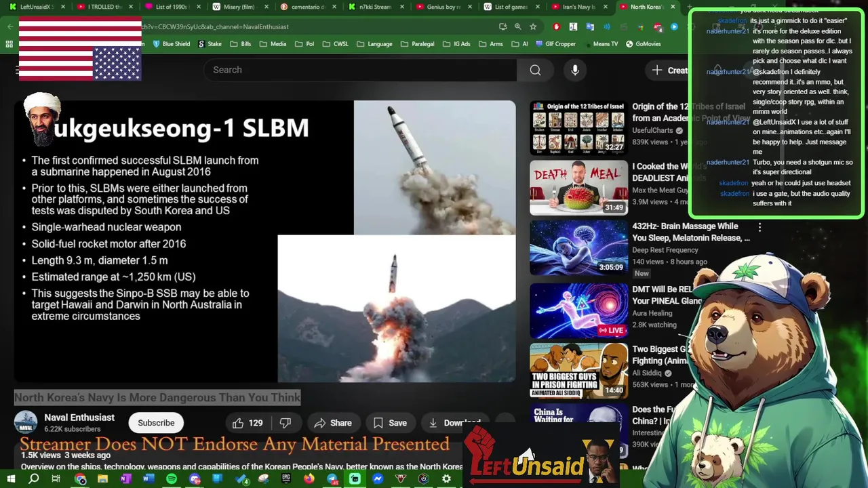Click the YouTube search magnifier icon

[x=535, y=70]
